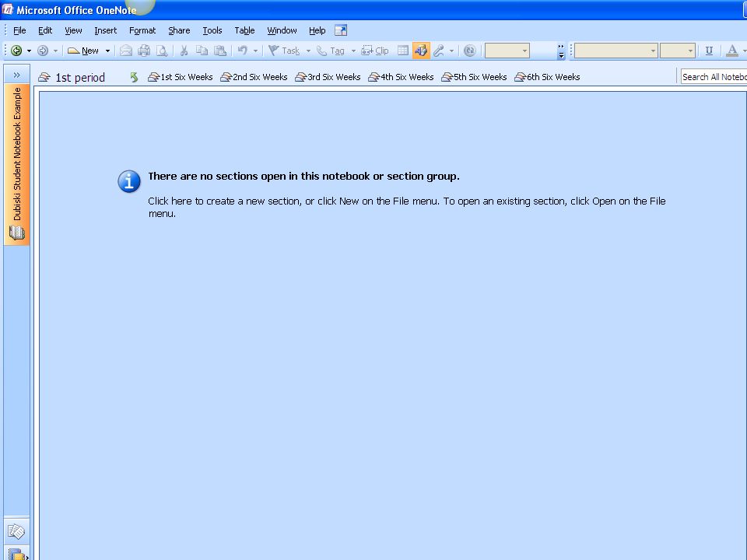Open the Undo dropdown arrow
Viewport: 747px width, 560px height.
[x=255, y=51]
